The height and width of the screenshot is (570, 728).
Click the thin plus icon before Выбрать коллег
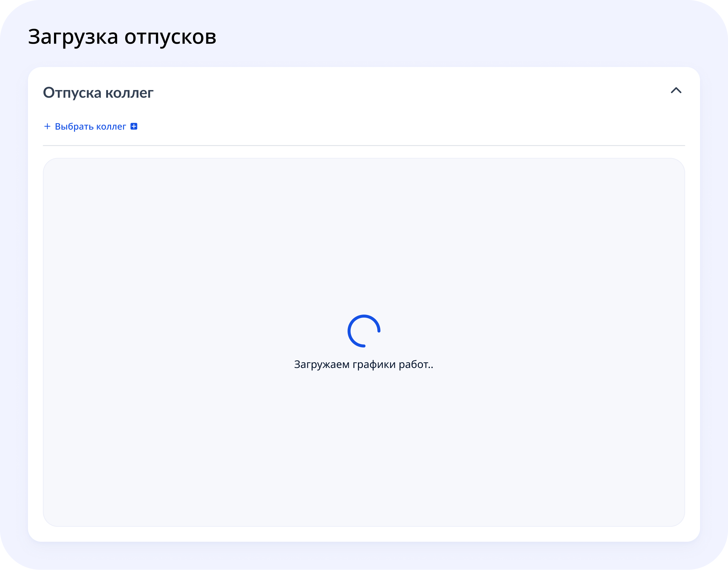(47, 126)
